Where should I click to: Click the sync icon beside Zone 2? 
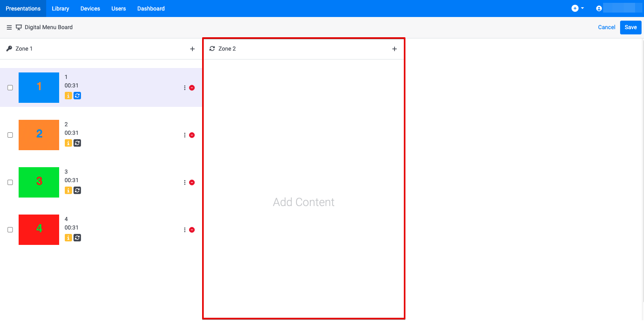pos(212,49)
